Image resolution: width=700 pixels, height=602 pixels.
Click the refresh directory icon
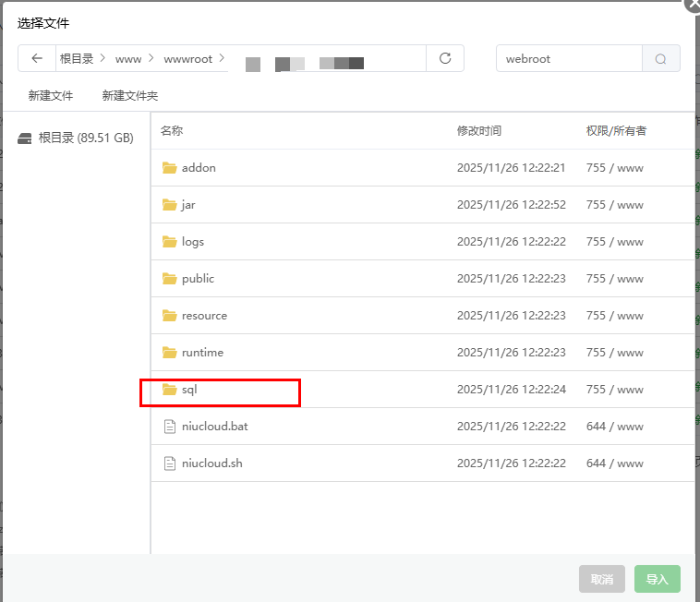tap(445, 58)
